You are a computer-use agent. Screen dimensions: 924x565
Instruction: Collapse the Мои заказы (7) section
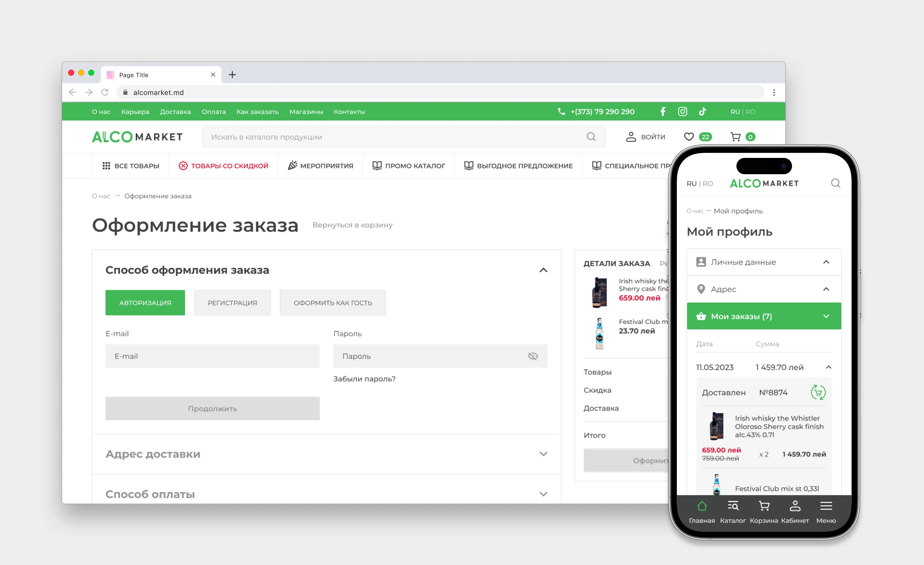(x=826, y=316)
